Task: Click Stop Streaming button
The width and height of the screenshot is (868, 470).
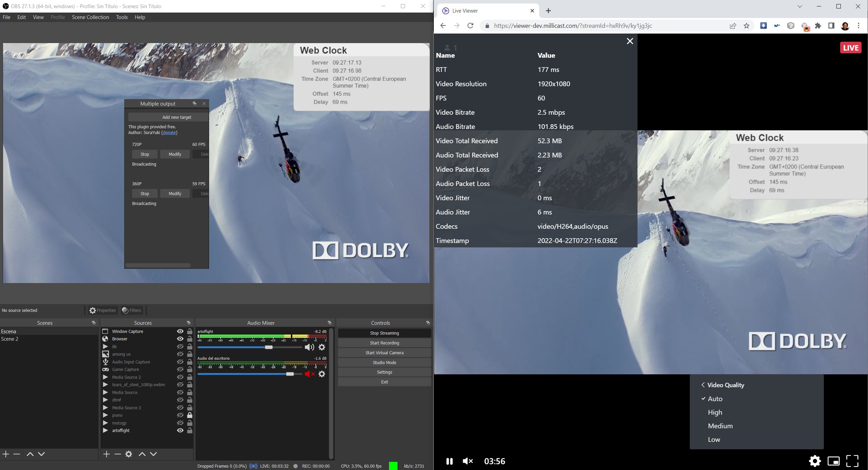Action: 384,333
